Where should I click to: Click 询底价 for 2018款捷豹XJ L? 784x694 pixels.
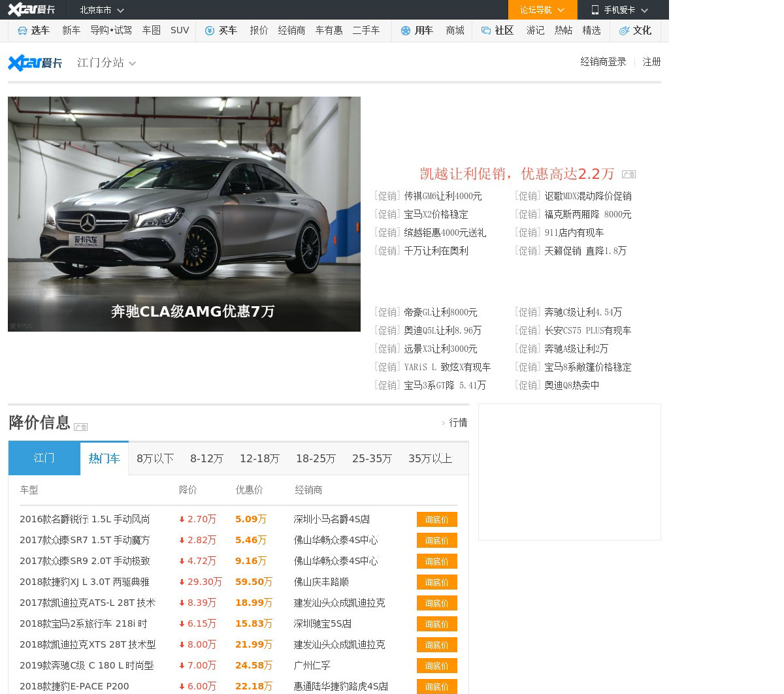(436, 582)
